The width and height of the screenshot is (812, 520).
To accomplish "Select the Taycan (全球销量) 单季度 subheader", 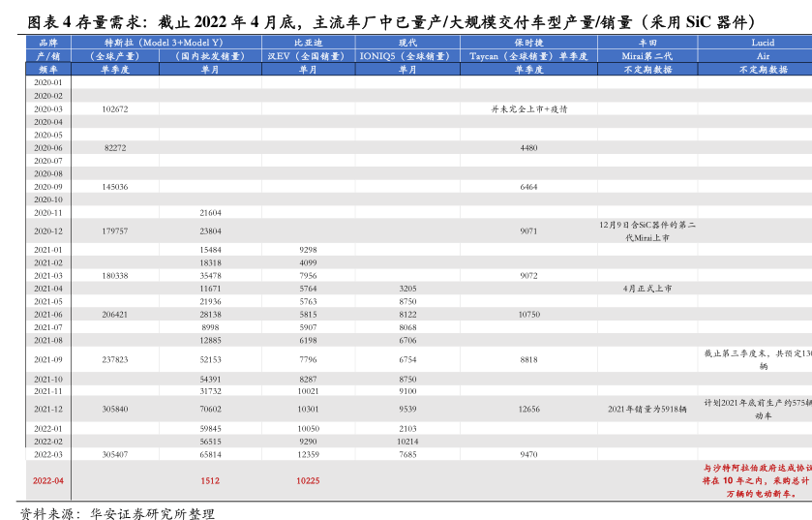I will click(x=528, y=56).
